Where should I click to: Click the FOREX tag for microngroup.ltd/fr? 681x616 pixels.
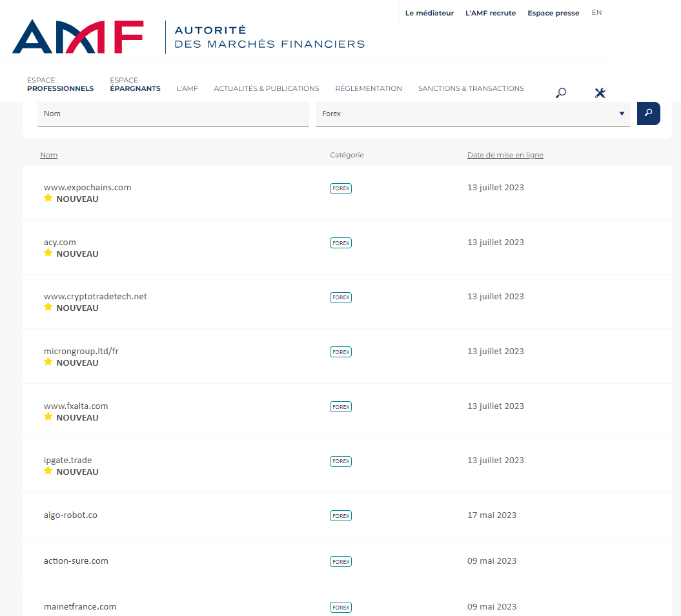(x=341, y=352)
